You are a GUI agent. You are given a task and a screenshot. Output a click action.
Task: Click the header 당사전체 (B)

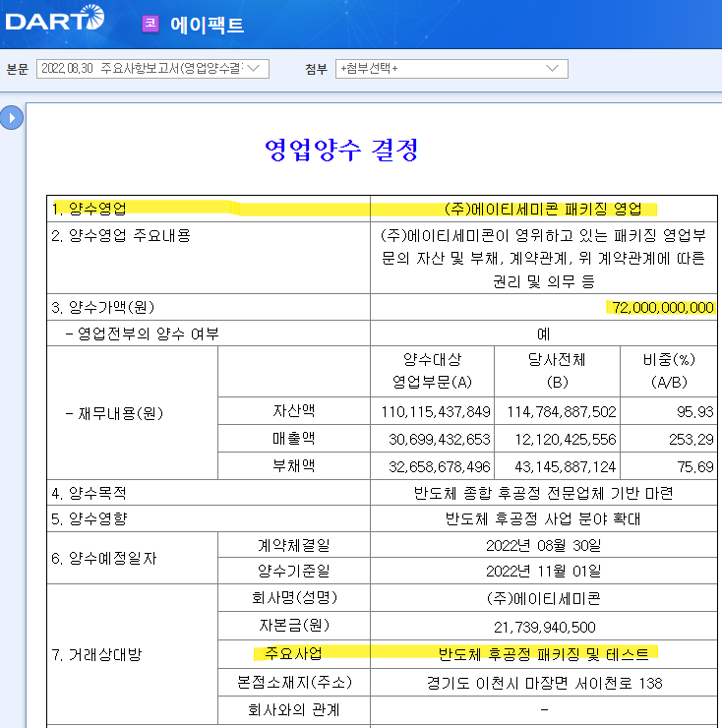click(557, 371)
